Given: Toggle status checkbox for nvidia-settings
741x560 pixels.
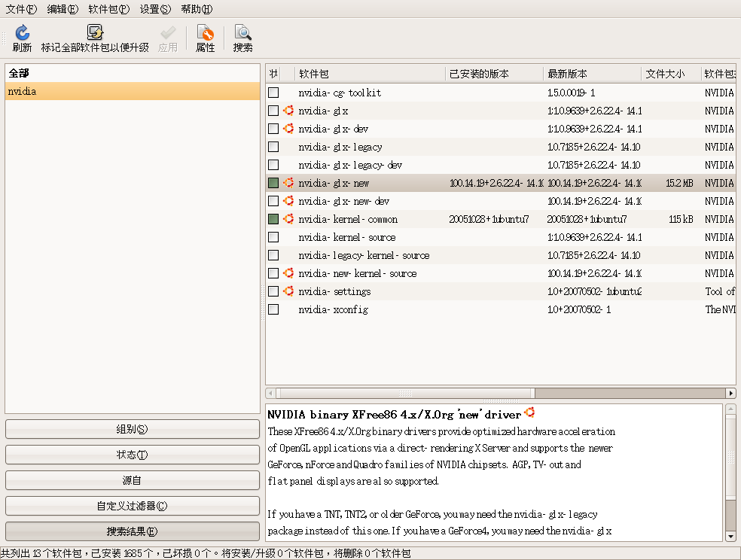Looking at the screenshot, I should (x=273, y=291).
